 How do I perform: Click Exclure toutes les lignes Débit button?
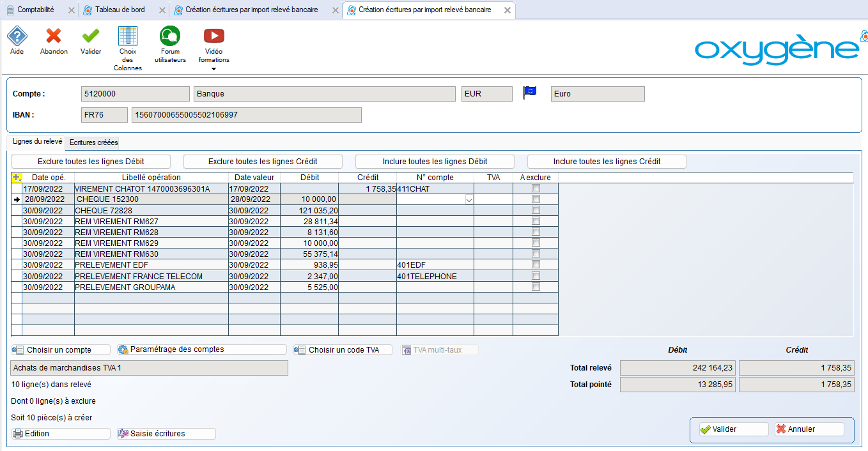[x=91, y=162]
